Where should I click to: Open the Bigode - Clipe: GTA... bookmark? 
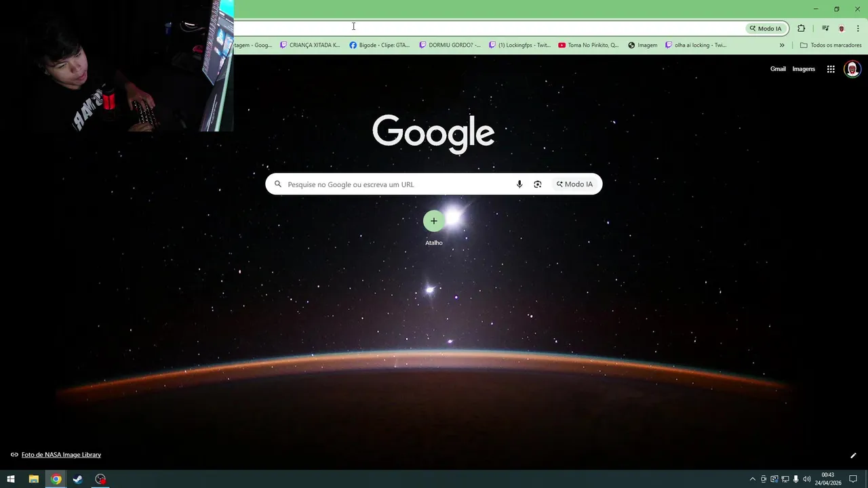pyautogui.click(x=380, y=45)
